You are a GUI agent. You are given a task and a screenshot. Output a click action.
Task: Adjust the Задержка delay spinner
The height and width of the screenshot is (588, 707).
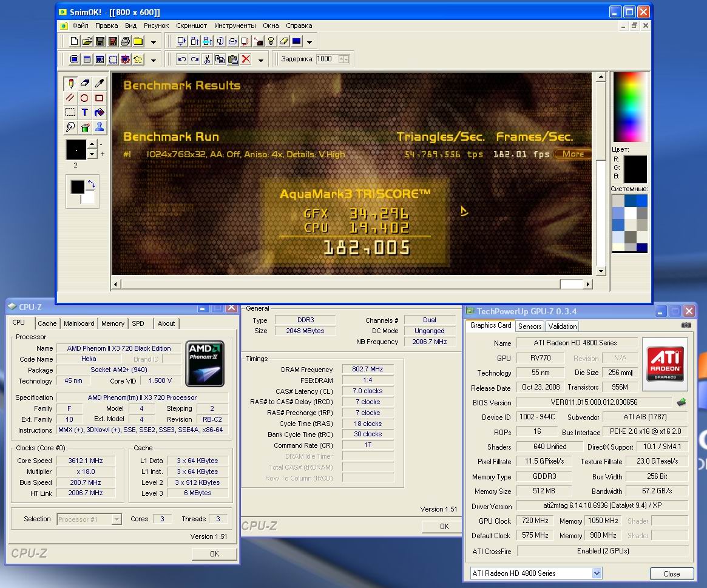coord(343,59)
